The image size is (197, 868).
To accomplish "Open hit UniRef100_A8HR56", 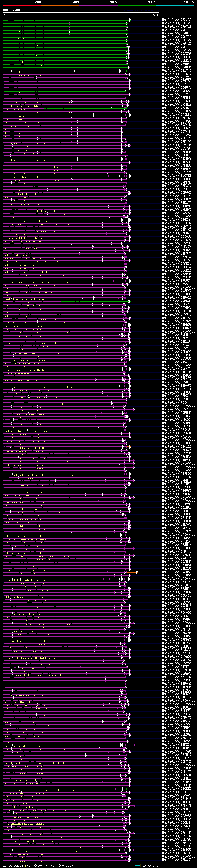I will click(x=177, y=325).
